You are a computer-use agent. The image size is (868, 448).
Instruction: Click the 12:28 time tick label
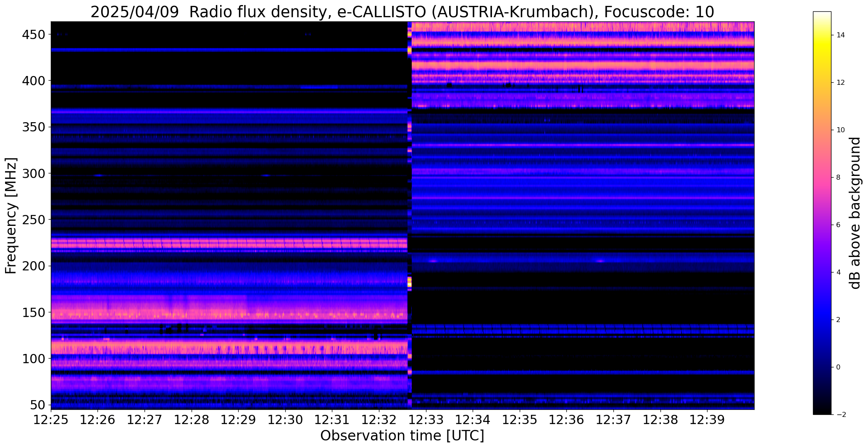(192, 419)
